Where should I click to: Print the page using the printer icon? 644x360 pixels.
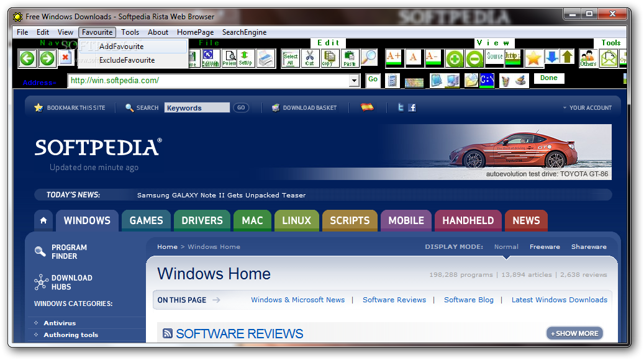[266, 58]
